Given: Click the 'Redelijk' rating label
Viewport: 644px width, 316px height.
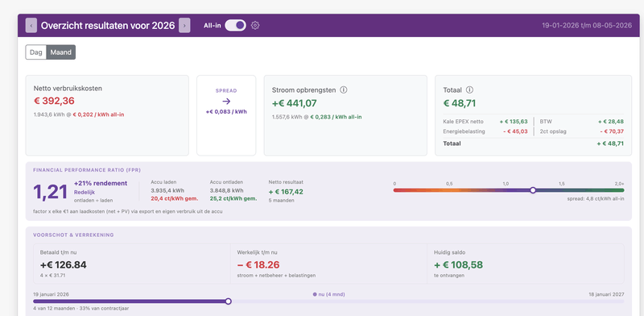Looking at the screenshot, I should pyautogui.click(x=84, y=192).
